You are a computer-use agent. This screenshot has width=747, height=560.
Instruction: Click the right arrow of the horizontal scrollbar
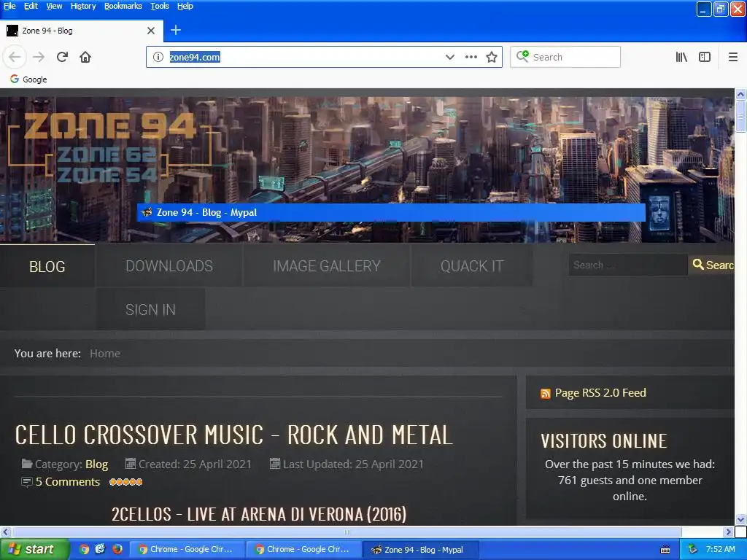[x=728, y=532]
